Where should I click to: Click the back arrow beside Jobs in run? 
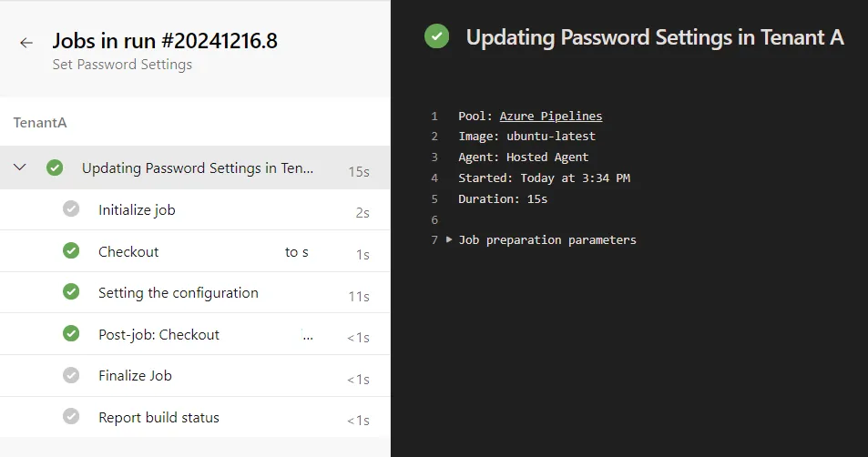tap(26, 43)
